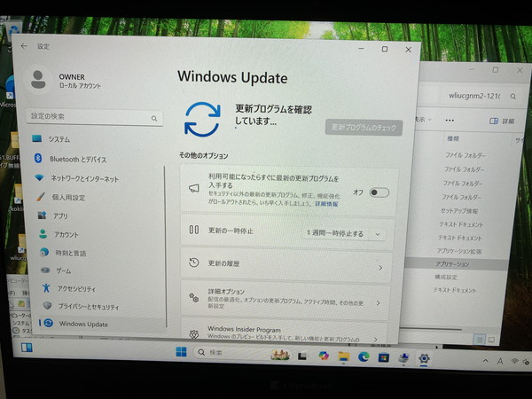Open システム settings in the sidebar
532x399 pixels.
tap(59, 139)
